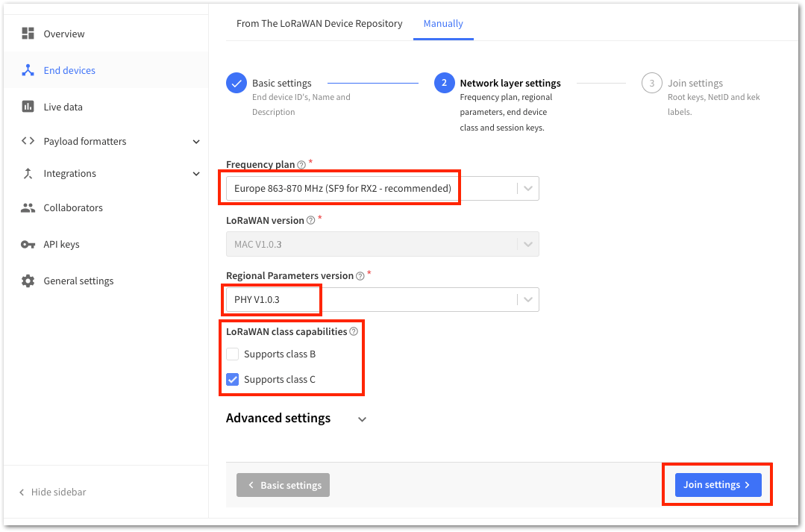Expand Integrations submenu chevron
The image size is (805, 532).
pyautogui.click(x=196, y=174)
